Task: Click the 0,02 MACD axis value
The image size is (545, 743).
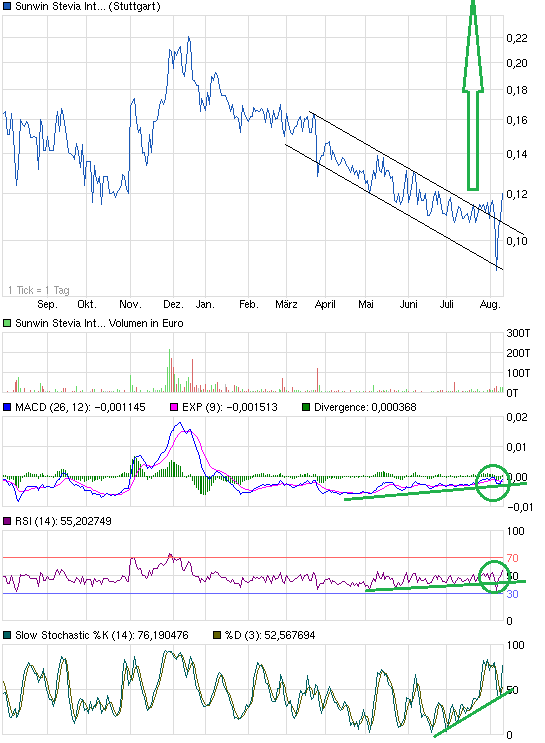Action: point(517,417)
